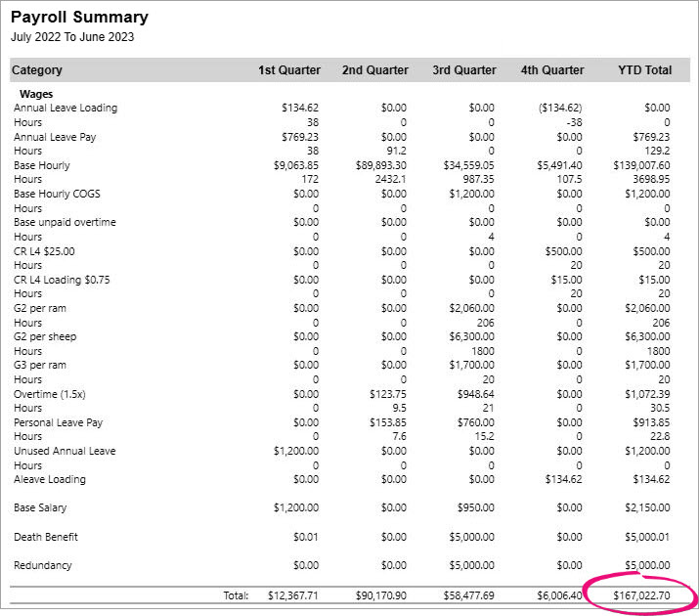Select the Redundancy row label
699x616 pixels.
tap(43, 565)
